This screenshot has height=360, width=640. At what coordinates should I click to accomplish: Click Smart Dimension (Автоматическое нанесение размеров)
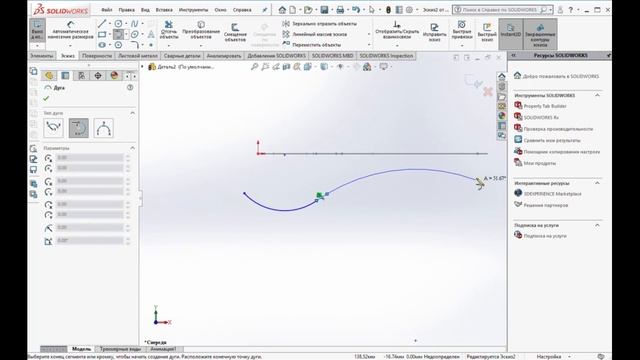pos(70,30)
